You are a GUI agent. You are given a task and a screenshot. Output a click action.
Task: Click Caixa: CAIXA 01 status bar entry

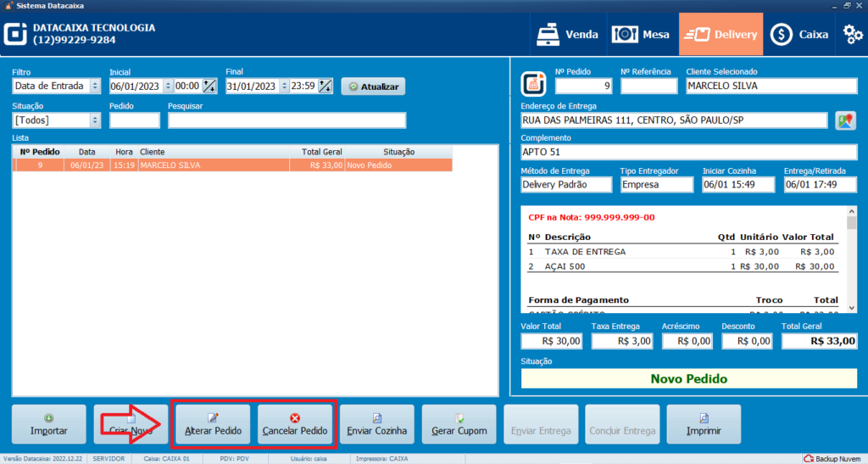pyautogui.click(x=166, y=458)
